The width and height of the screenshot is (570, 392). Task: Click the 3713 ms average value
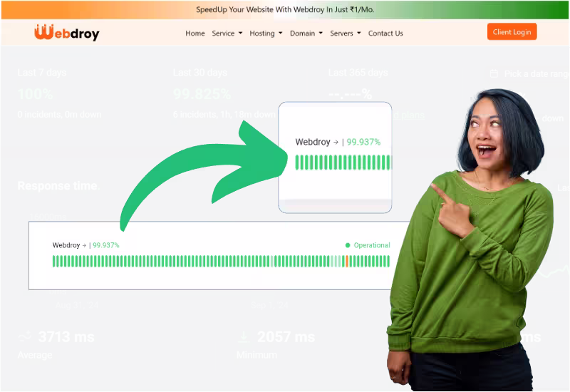pyautogui.click(x=66, y=336)
